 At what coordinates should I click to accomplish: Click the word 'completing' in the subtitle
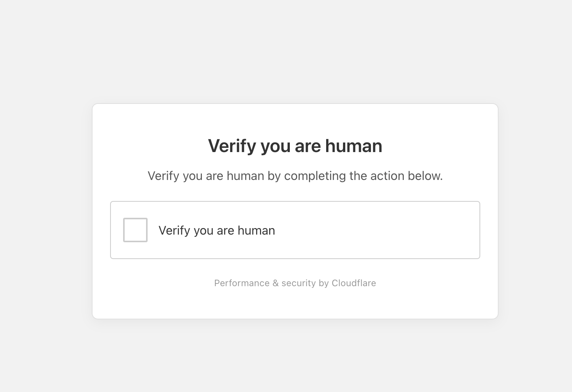(315, 176)
